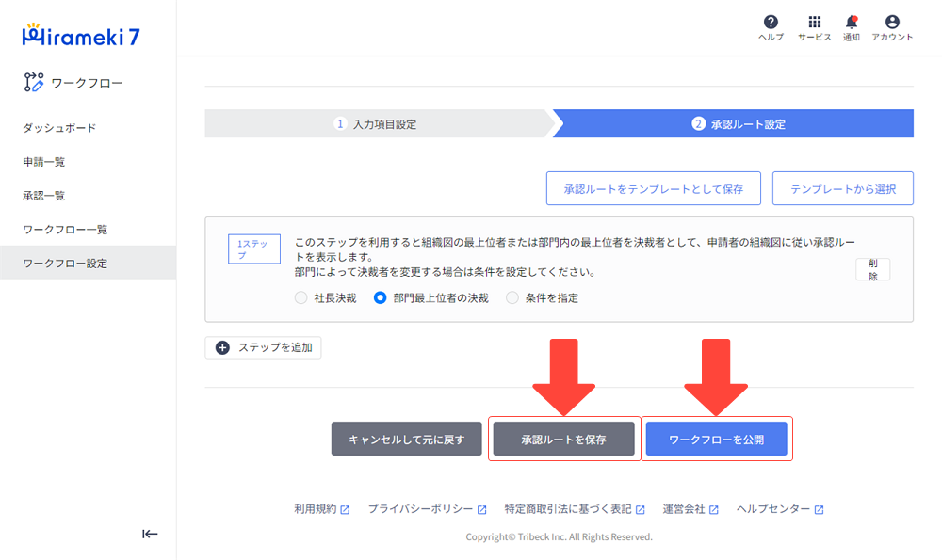The height and width of the screenshot is (560, 942).
Task: Open テンプレートから選択 template selector
Action: click(x=842, y=188)
